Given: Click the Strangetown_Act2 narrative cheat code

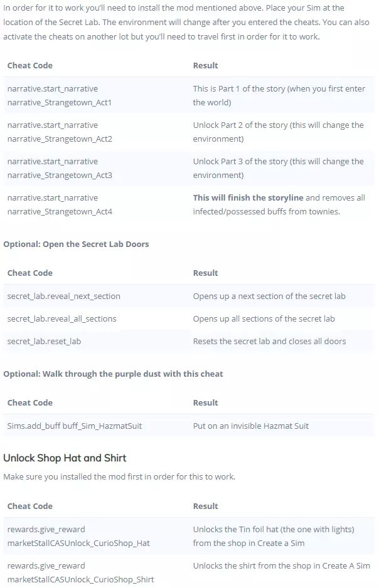Looking at the screenshot, I should [60, 132].
